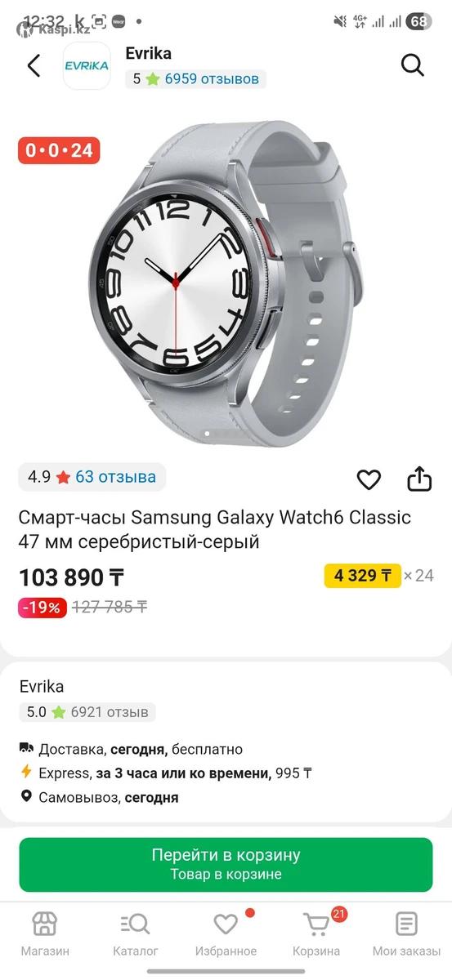
Task: Open search with the magnifier icon
Action: [413, 65]
